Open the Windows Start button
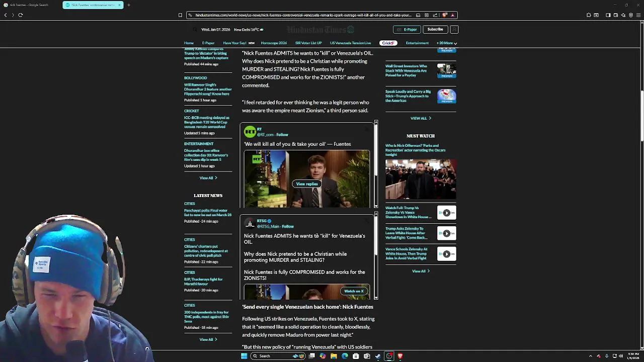 coord(244,356)
